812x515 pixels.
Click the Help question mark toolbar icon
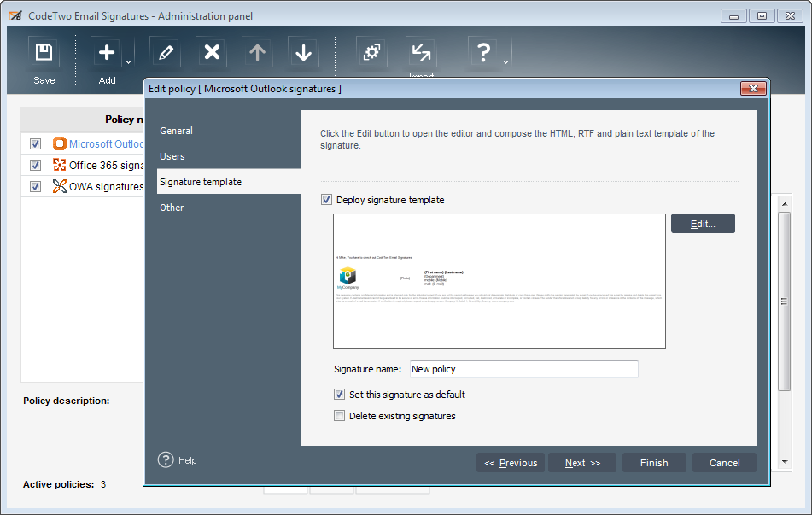click(x=483, y=52)
